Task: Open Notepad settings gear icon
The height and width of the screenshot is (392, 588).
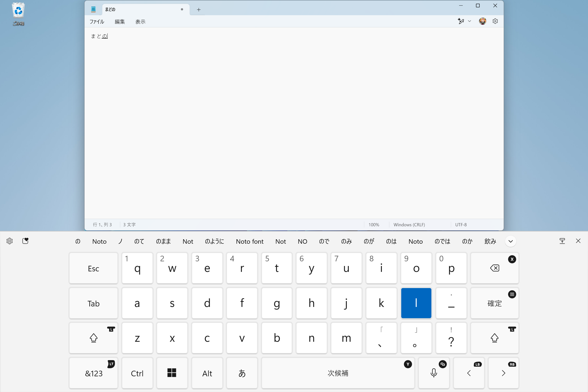Action: 495,21
